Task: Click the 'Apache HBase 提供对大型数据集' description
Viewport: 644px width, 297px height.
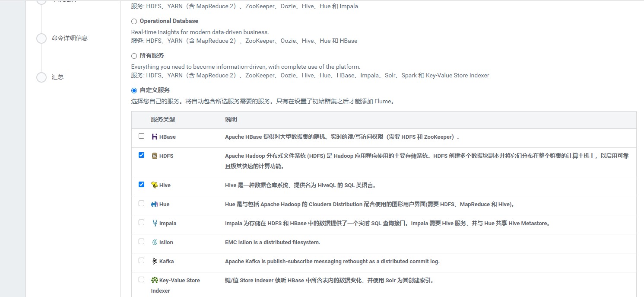Action: click(343, 137)
